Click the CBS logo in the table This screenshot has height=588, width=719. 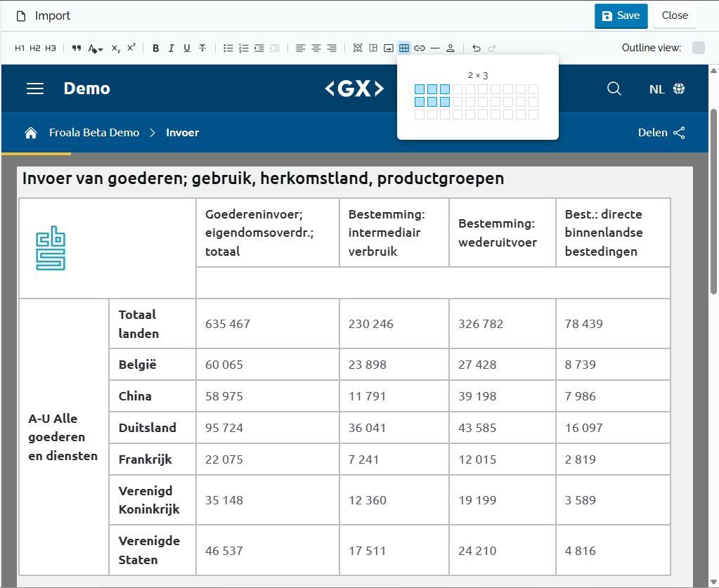(51, 248)
